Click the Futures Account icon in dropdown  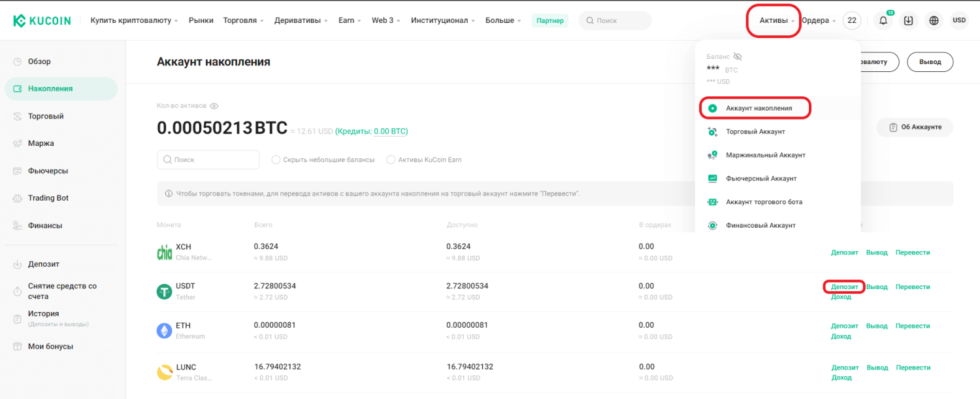[713, 179]
